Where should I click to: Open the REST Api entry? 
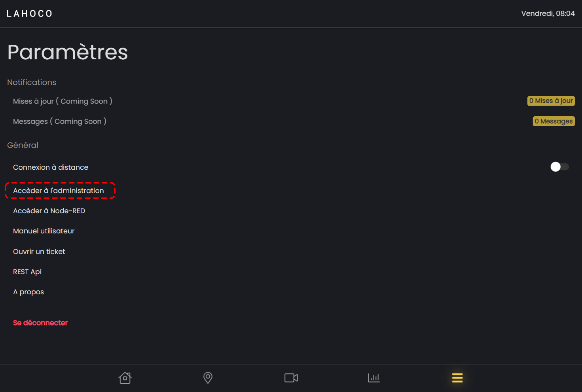point(27,272)
